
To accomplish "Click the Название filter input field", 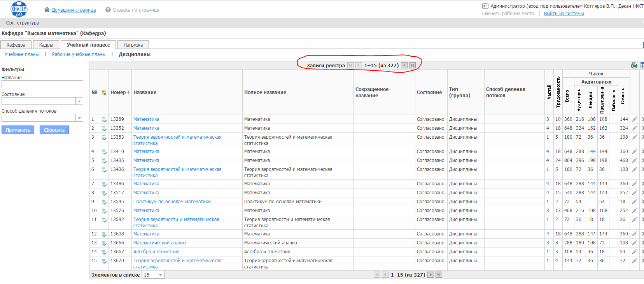I will (42, 84).
